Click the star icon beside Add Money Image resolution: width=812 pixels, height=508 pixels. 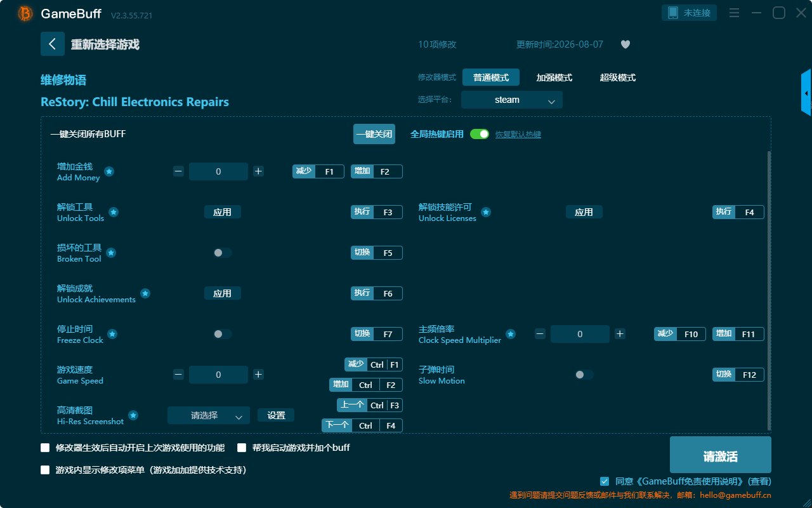[x=109, y=171]
